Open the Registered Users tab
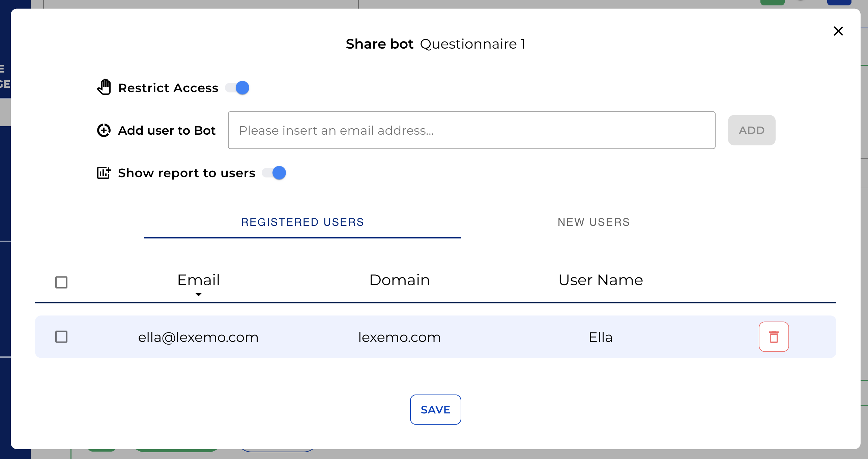Screen dimensions: 868x459 point(302,222)
